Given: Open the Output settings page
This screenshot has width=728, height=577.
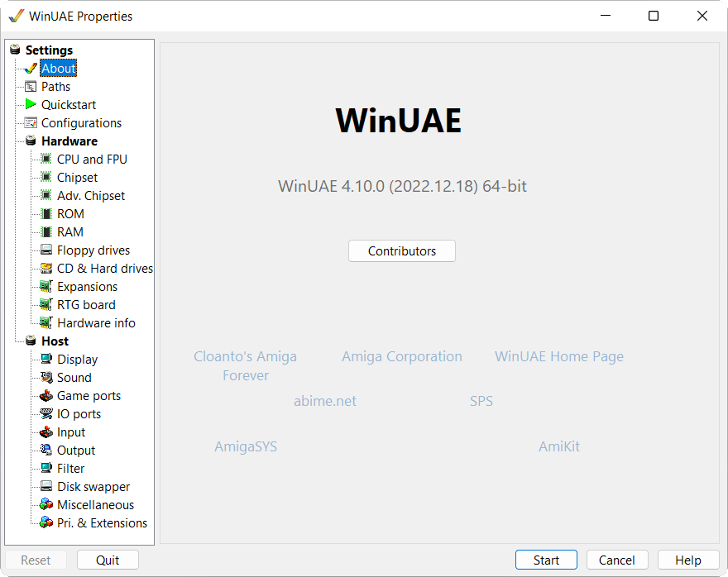Looking at the screenshot, I should (75, 451).
